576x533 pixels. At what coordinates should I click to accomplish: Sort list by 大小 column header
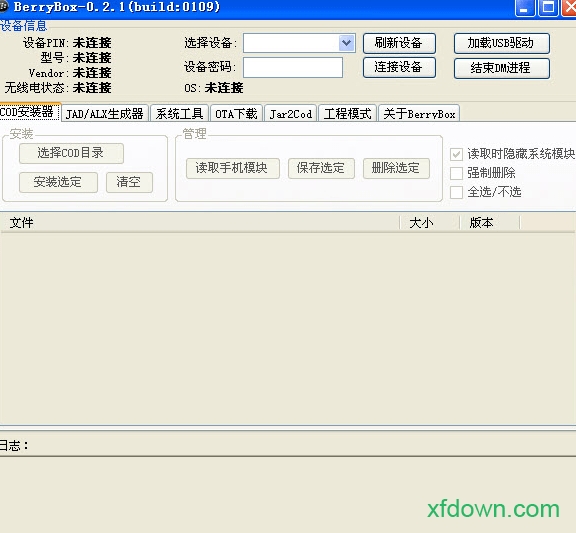[430, 223]
